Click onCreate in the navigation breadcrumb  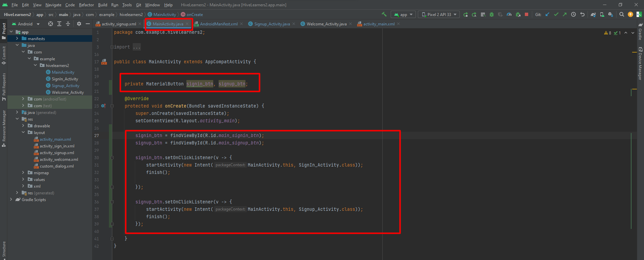tap(192, 15)
